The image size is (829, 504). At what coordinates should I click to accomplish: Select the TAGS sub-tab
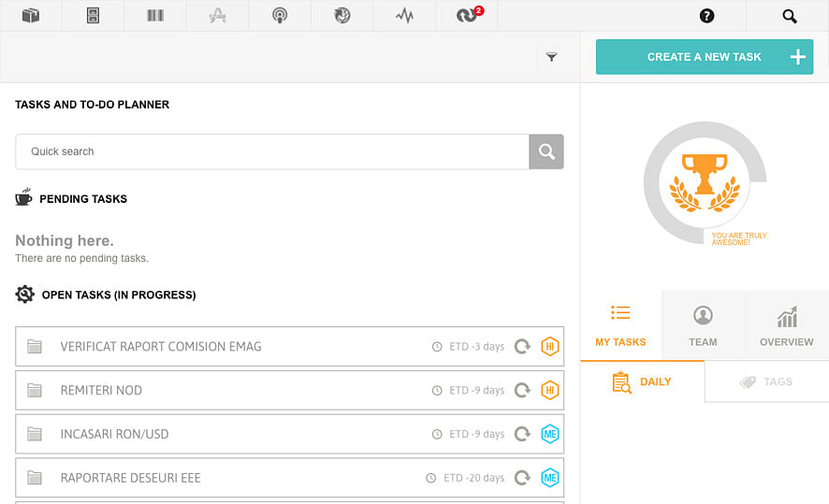pos(766,382)
